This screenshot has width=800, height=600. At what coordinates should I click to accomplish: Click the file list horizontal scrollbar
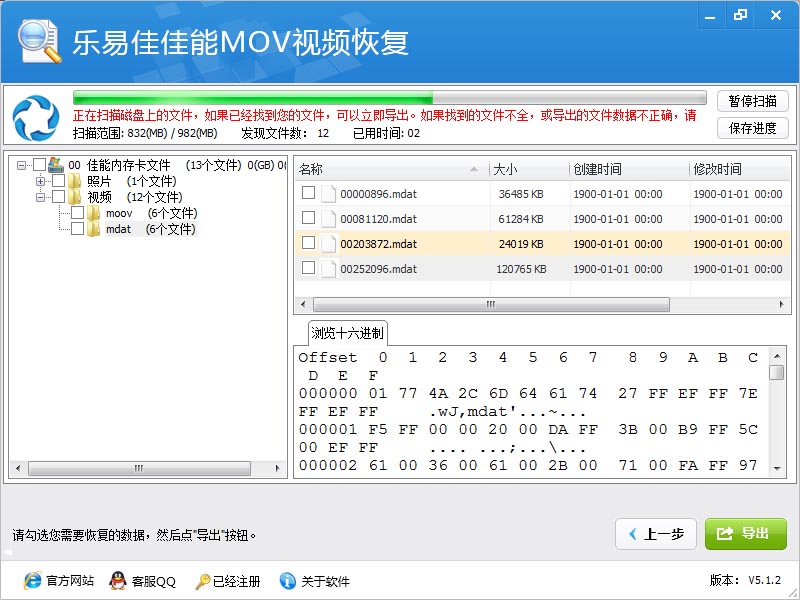click(x=490, y=303)
